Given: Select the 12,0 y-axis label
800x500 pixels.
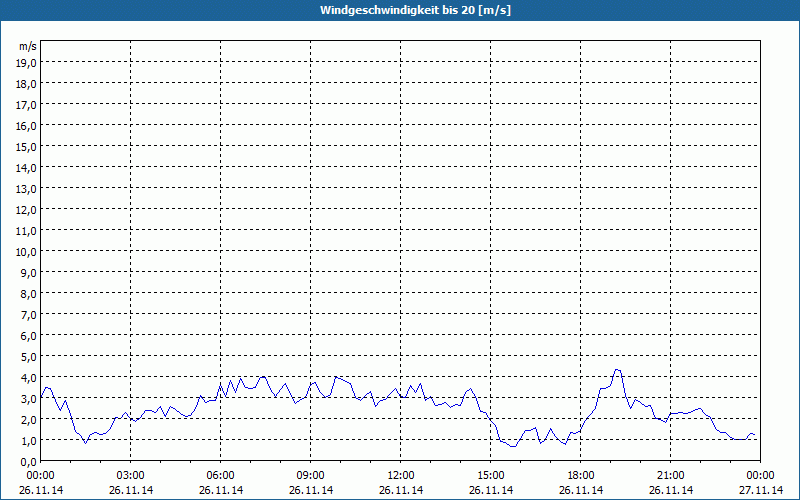Looking at the screenshot, I should (x=26, y=210).
